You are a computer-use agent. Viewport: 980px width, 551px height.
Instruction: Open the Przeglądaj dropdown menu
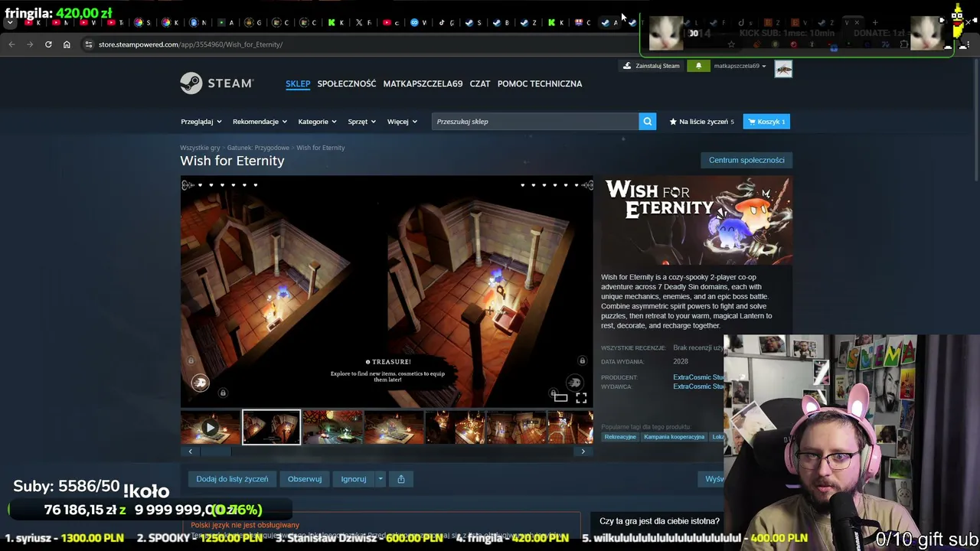click(x=201, y=122)
